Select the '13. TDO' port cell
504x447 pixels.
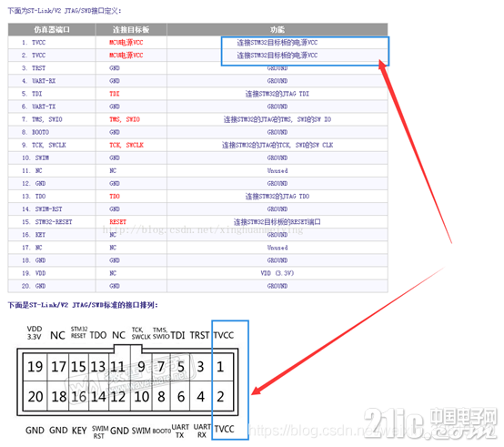(52, 196)
